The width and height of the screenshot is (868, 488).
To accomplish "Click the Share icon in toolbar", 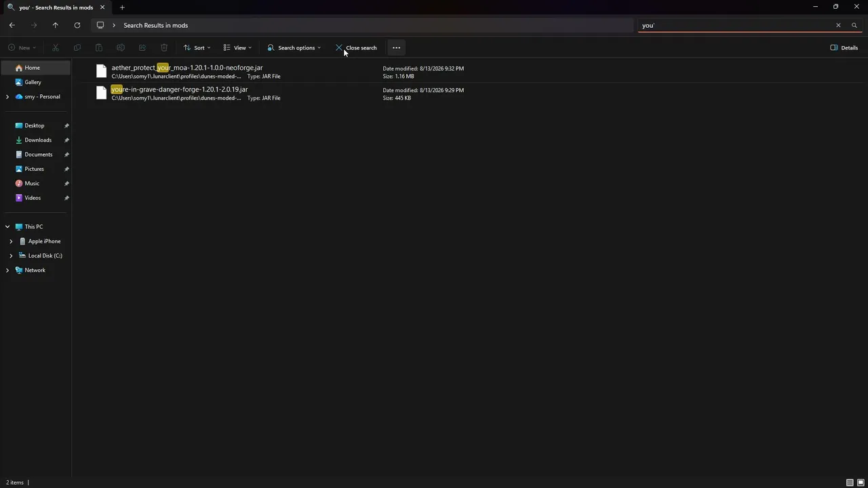I will click(x=142, y=47).
